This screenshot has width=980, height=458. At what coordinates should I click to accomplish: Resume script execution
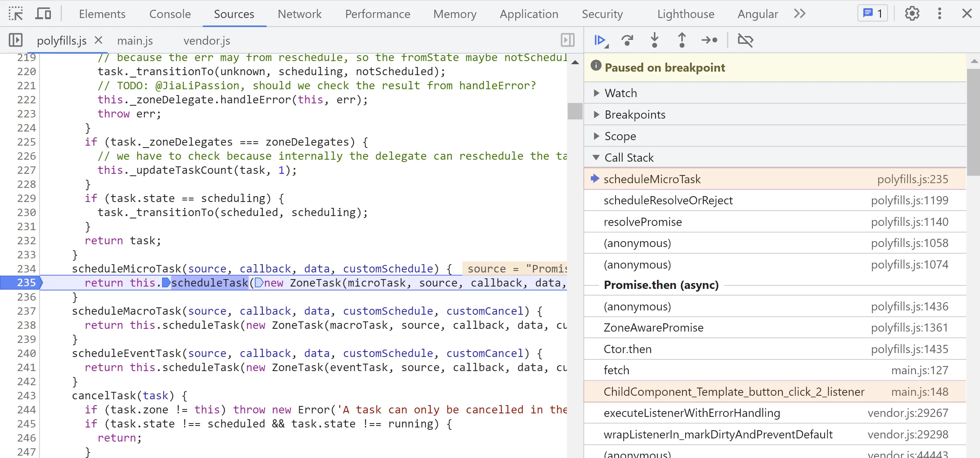pyautogui.click(x=601, y=40)
